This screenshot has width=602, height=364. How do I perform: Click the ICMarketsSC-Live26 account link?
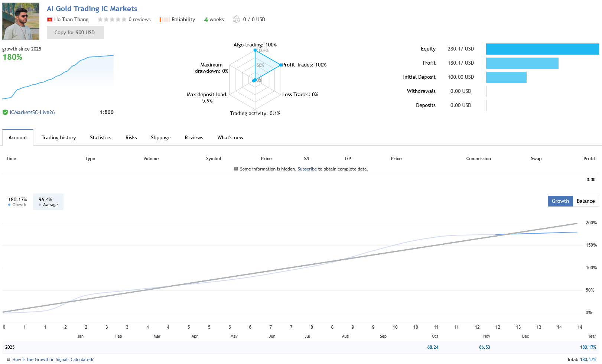coord(32,112)
